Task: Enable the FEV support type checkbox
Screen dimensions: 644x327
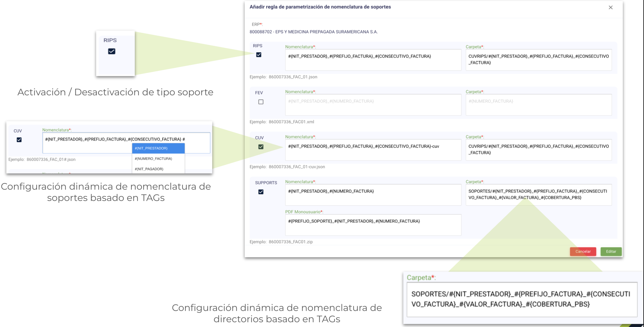Action: pos(261,102)
